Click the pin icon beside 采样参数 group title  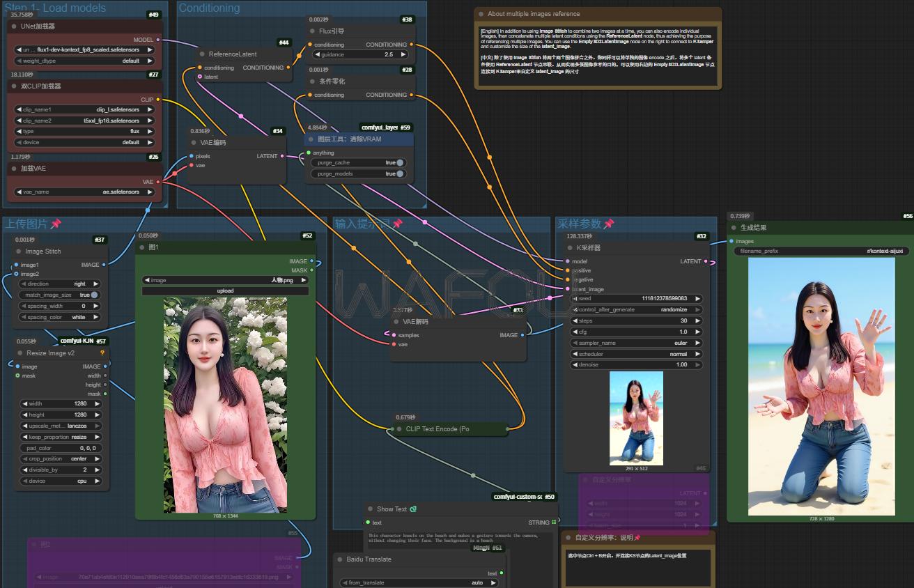pyautogui.click(x=608, y=224)
